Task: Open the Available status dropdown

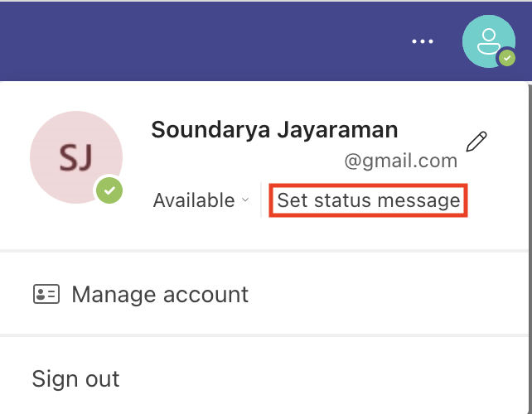Action: (x=194, y=200)
